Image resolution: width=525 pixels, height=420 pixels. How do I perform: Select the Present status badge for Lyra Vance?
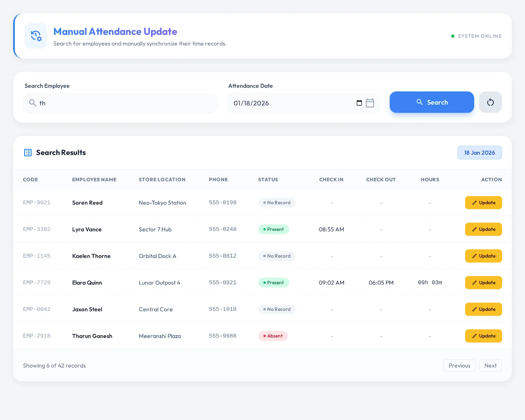(274, 229)
